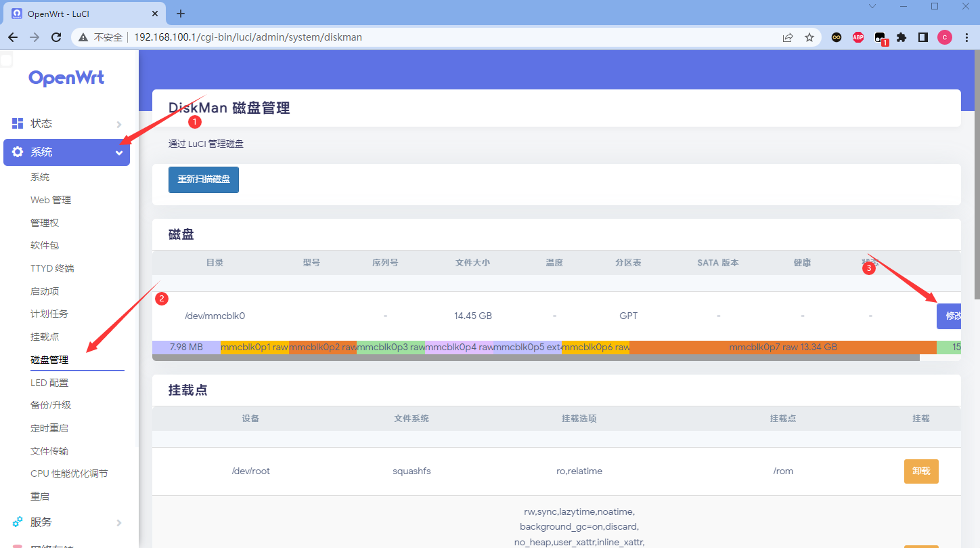Open the CPU 性能优化调节 page
Screen dimensions: 980x548
coord(69,473)
